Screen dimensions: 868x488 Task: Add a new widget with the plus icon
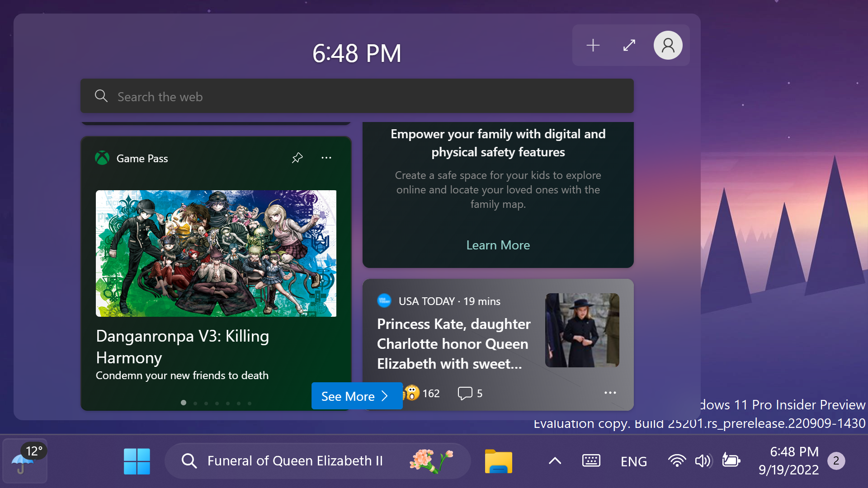tap(593, 45)
